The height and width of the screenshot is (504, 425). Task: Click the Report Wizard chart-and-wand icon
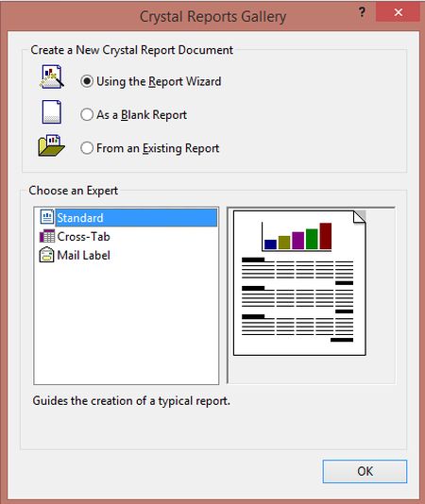[x=52, y=76]
